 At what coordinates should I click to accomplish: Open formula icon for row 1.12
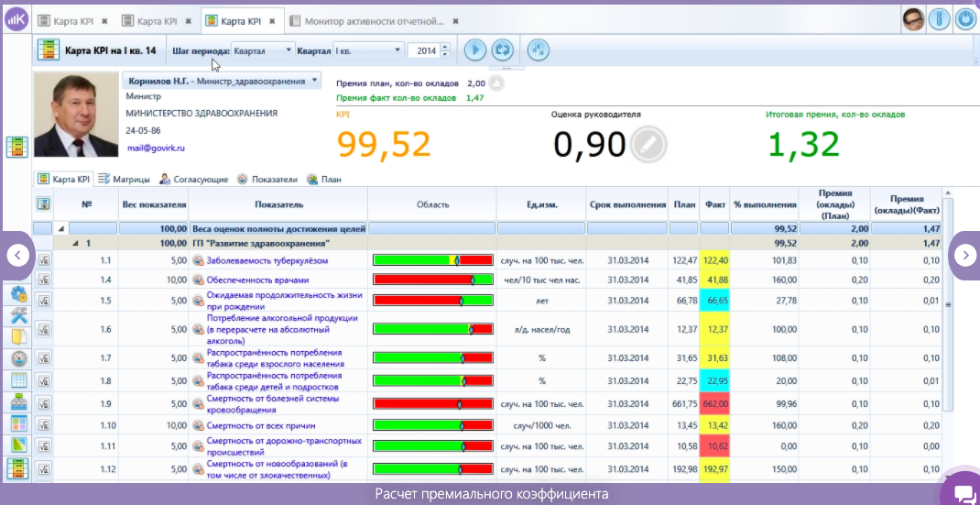pyautogui.click(x=44, y=468)
